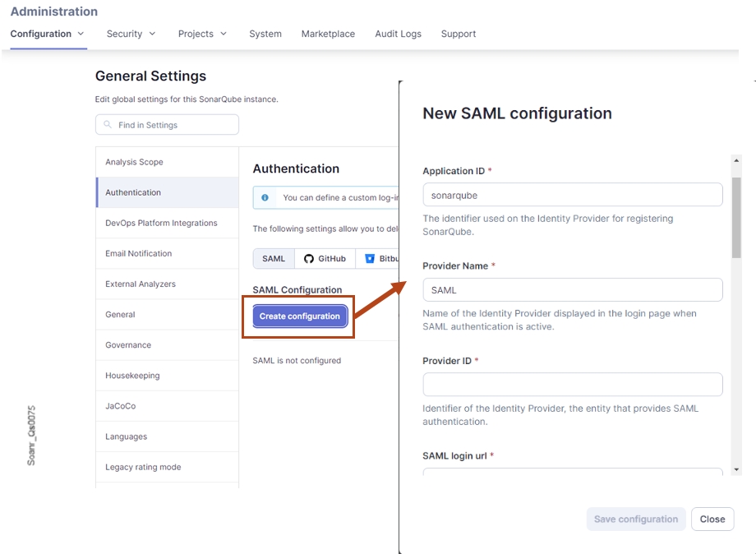Click the GitHub logo icon on the tab
The image size is (756, 554).
coord(307,258)
